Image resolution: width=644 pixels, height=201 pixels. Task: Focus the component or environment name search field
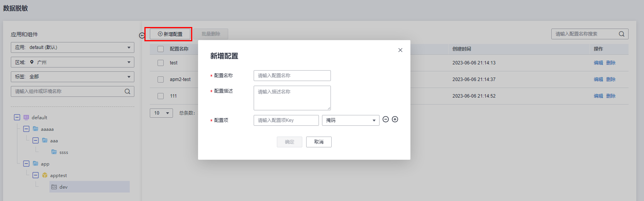tap(73, 91)
